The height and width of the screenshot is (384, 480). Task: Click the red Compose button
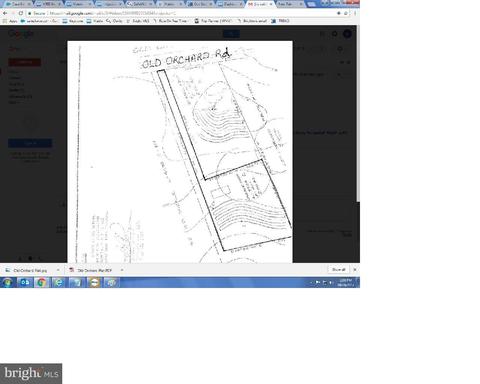[24, 62]
